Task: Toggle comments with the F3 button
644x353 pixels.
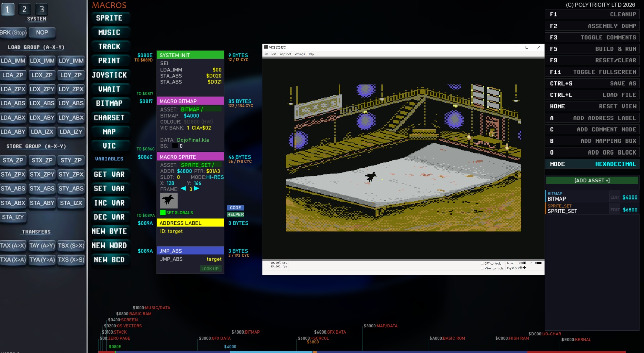Action: [x=593, y=37]
